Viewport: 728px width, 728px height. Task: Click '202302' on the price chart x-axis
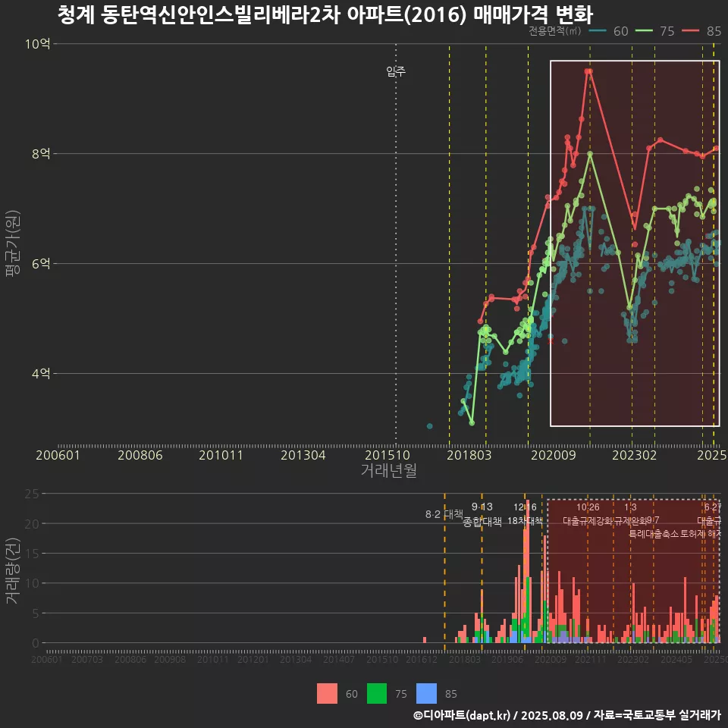tap(634, 455)
